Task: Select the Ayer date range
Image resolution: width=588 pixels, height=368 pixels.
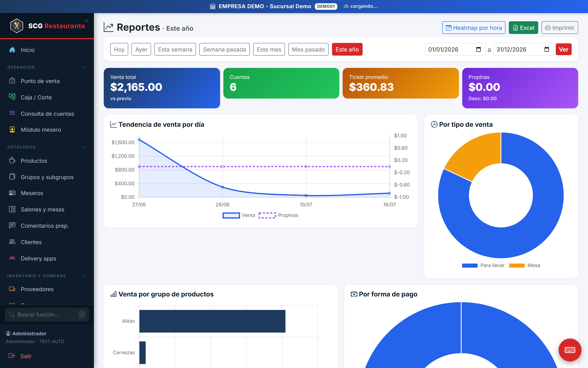Action: click(141, 49)
